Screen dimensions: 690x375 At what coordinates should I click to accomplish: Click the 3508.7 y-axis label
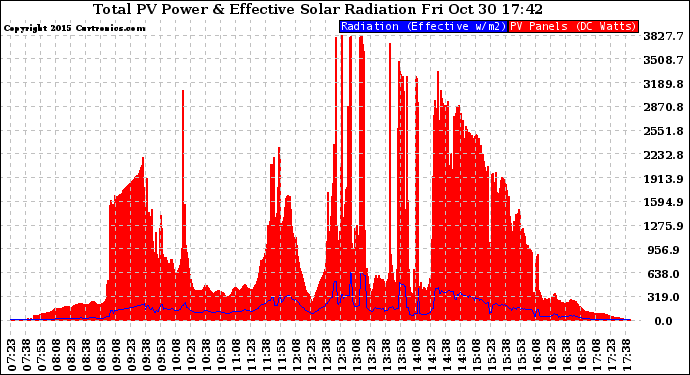click(663, 60)
